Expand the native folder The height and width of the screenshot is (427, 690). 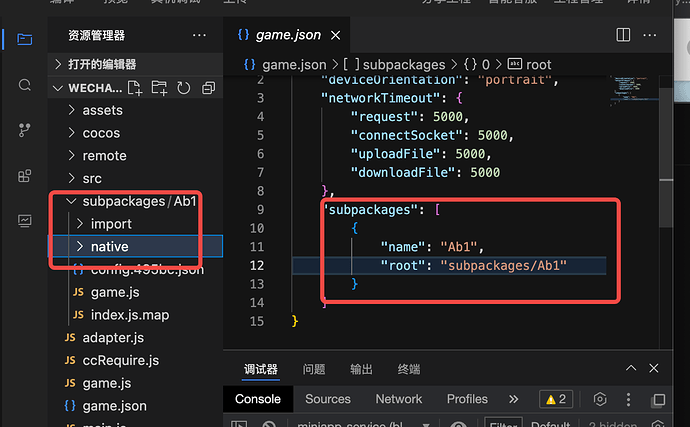click(x=135, y=247)
